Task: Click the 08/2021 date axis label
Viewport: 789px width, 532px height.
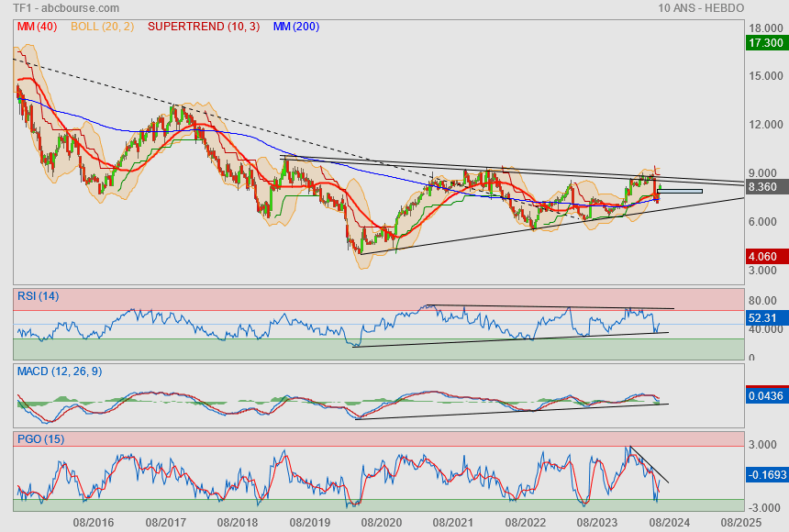Action: click(x=453, y=523)
